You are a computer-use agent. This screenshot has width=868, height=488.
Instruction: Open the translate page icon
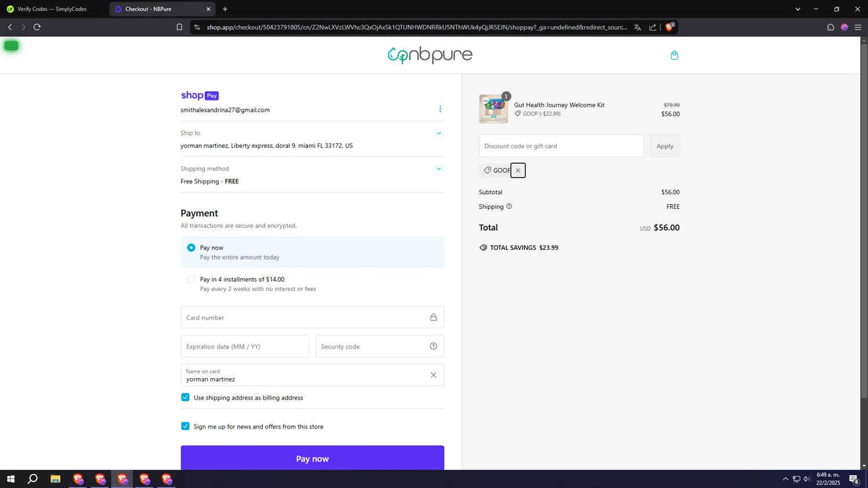pos(637,27)
